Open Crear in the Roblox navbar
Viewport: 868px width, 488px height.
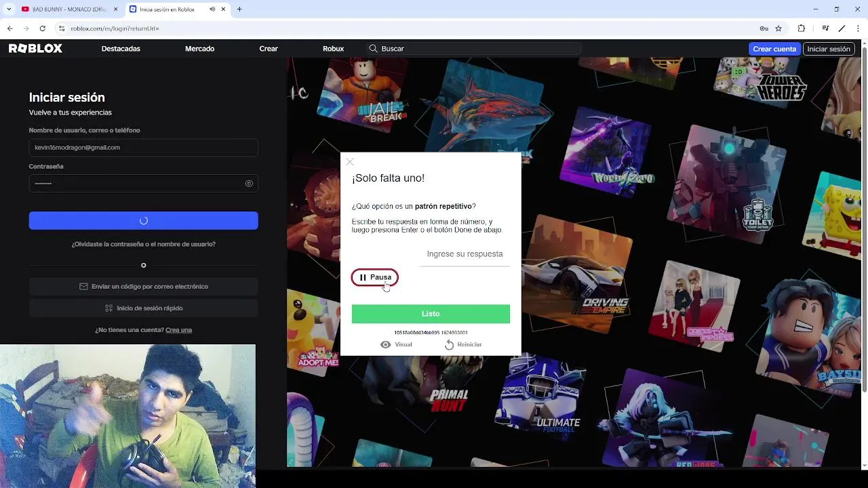[x=269, y=49]
